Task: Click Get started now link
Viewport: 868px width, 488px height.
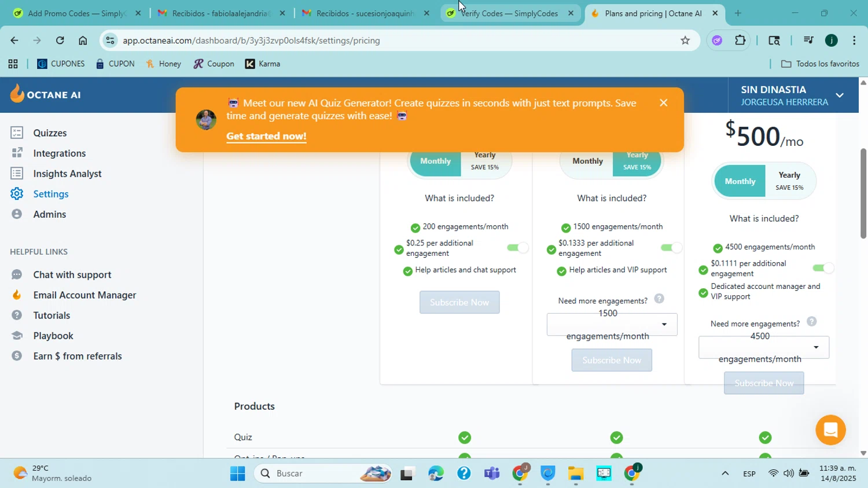Action: coord(266,136)
